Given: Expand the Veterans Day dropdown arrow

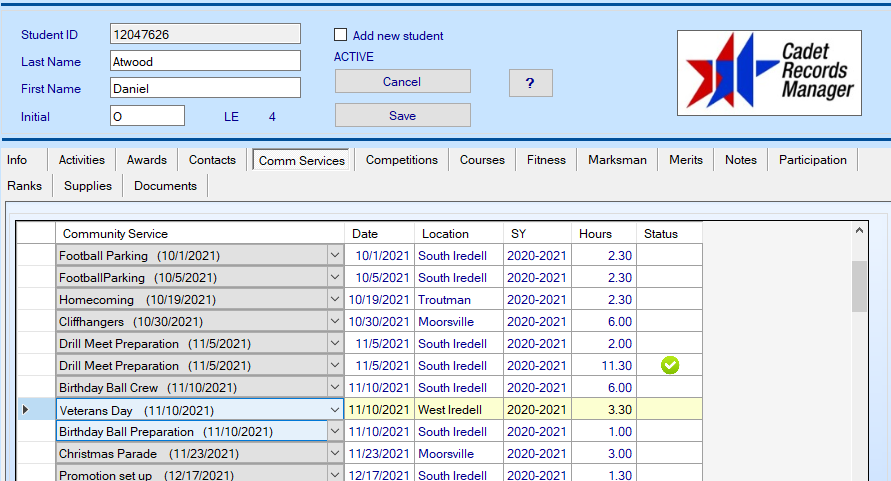Looking at the screenshot, I should 334,410.
